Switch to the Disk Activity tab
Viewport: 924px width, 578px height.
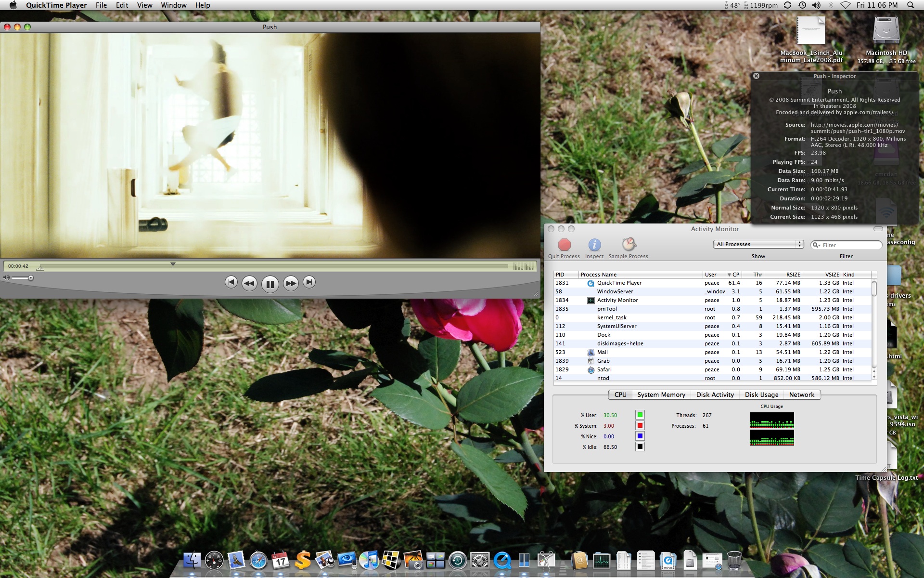coord(715,395)
